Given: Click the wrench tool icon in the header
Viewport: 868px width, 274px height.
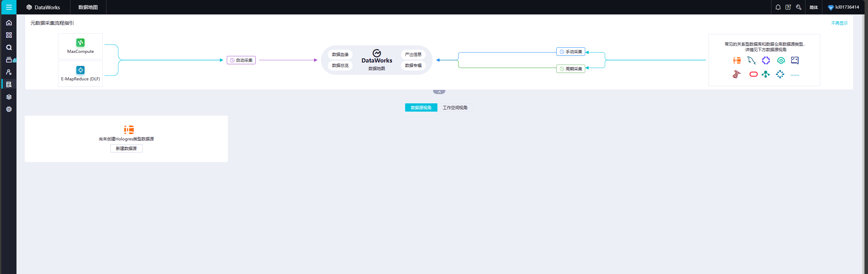Looking at the screenshot, I should pos(799,7).
